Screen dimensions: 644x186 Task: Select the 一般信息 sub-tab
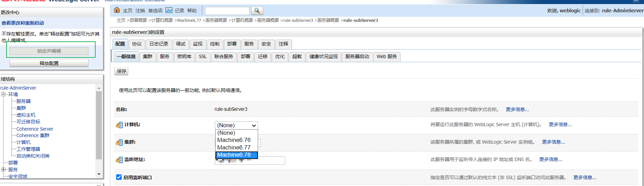[126, 56]
